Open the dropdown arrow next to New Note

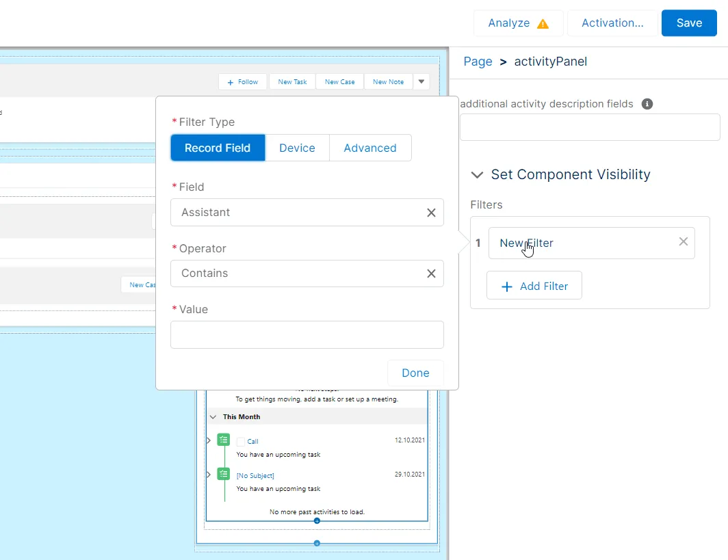[x=421, y=81]
